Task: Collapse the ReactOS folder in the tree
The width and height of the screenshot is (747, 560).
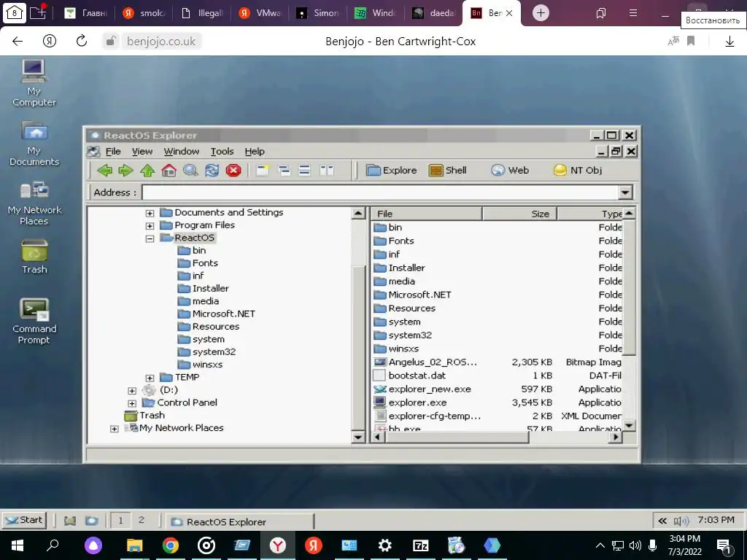Action: (x=150, y=238)
